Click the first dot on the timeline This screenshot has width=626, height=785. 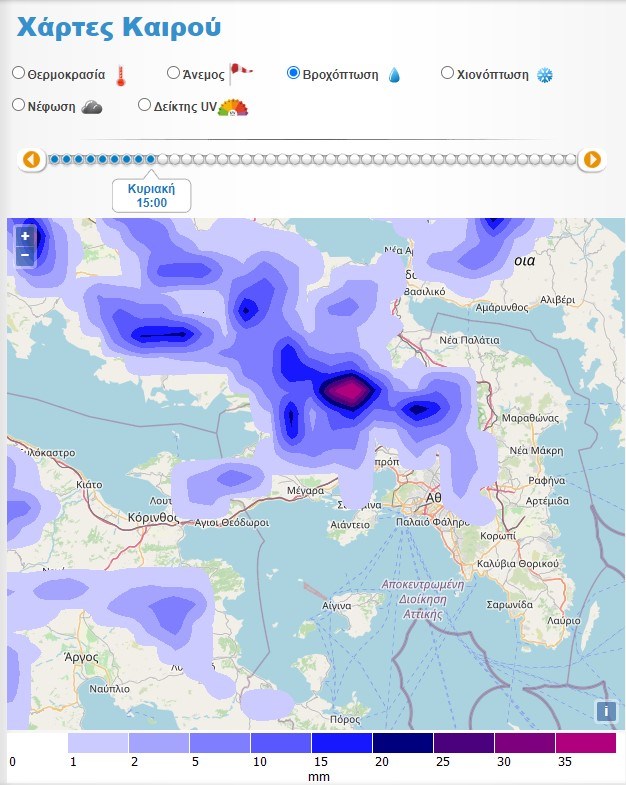[54, 159]
